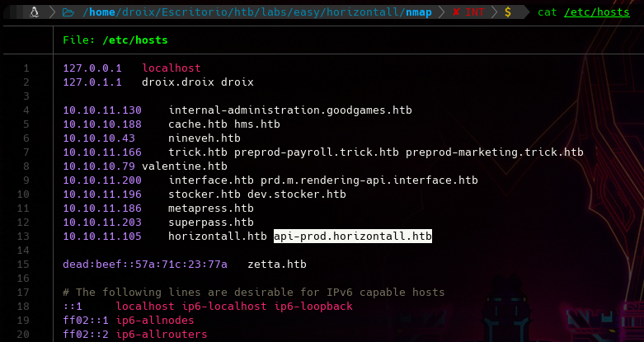Click the highlighted api-prod.horizontall.htb text
Image resolution: width=644 pixels, height=342 pixels.
pyautogui.click(x=353, y=237)
